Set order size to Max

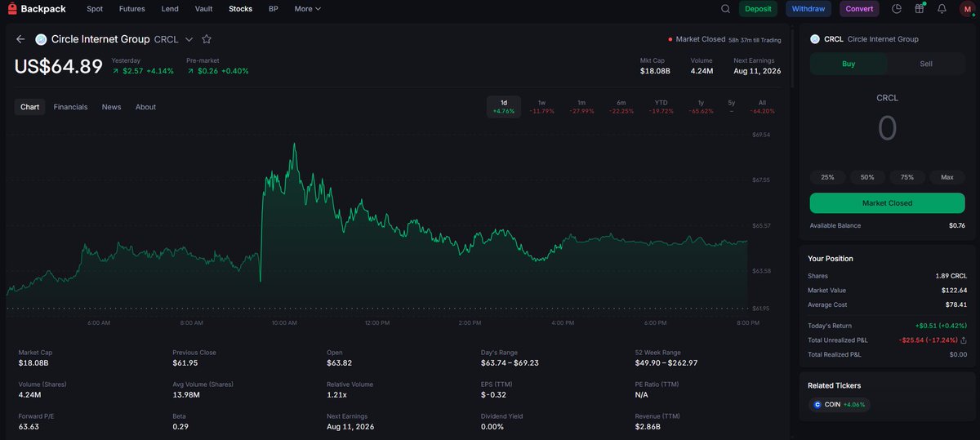click(x=947, y=177)
